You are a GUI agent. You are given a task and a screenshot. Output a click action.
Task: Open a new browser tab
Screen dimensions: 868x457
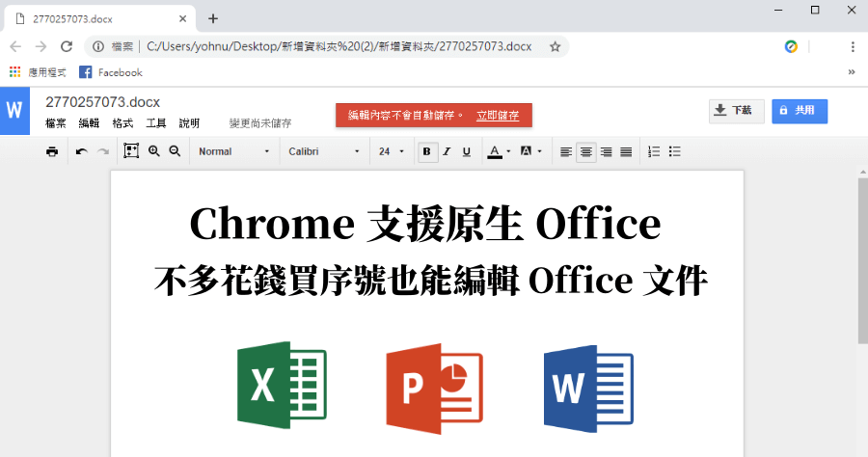pyautogui.click(x=213, y=19)
